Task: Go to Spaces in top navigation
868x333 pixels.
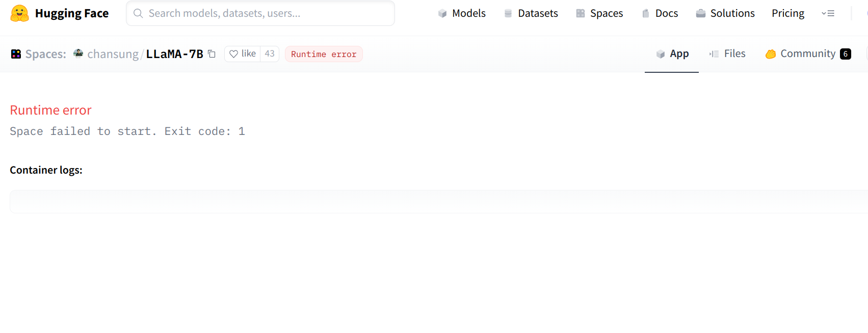Action: (599, 13)
